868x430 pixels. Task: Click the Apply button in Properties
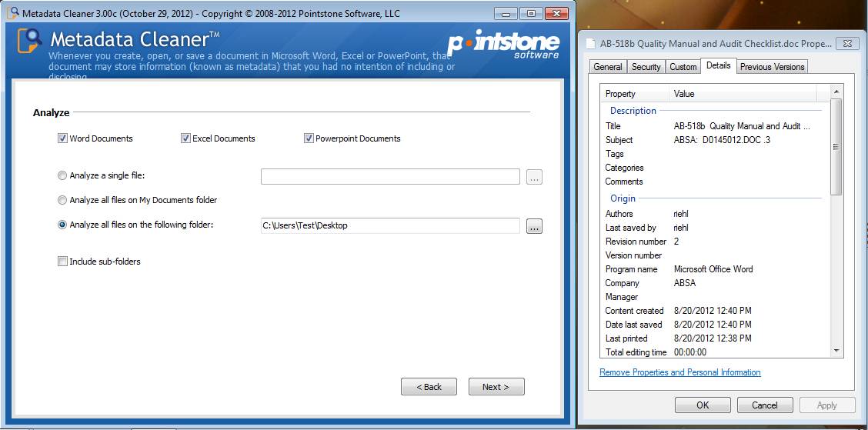[x=826, y=405]
